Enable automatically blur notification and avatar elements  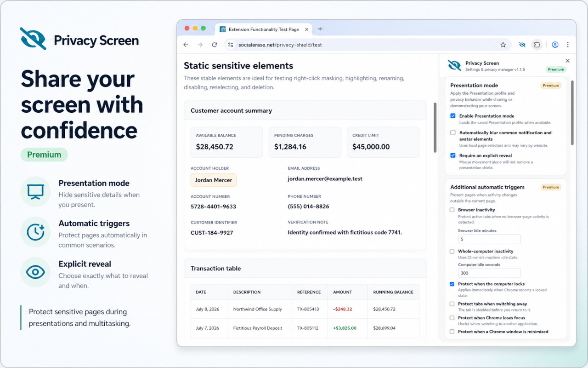tap(453, 132)
